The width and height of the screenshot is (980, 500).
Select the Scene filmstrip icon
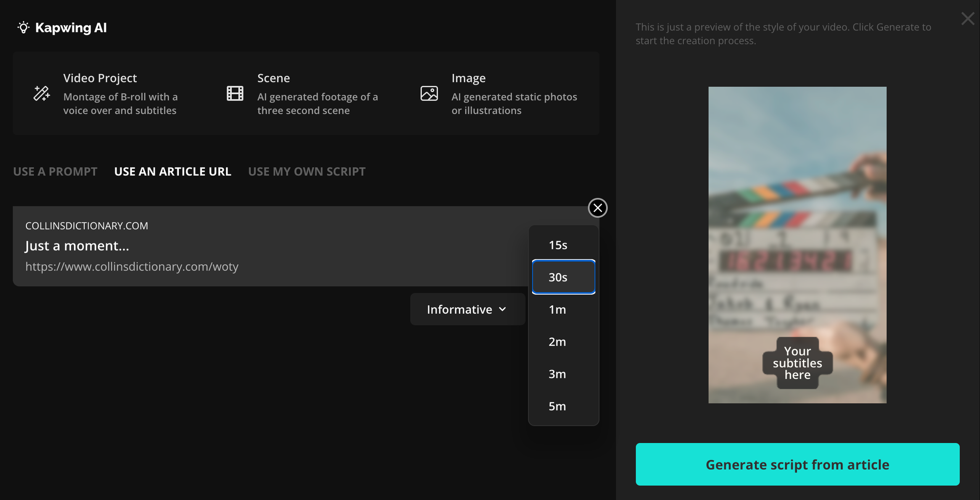click(234, 93)
